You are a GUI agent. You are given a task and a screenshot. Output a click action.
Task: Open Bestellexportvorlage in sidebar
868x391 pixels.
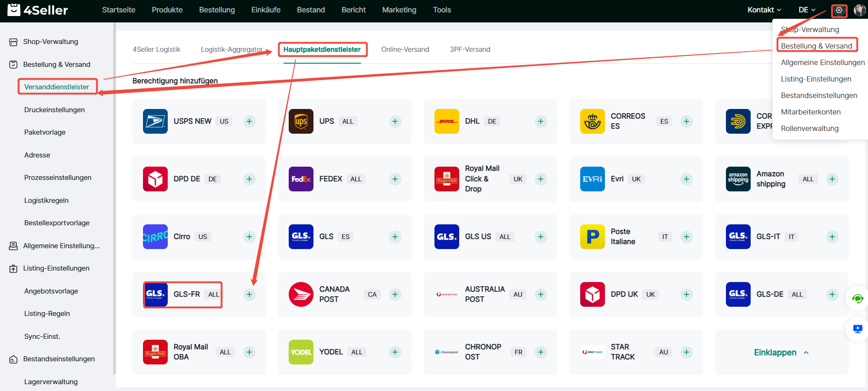[57, 223]
